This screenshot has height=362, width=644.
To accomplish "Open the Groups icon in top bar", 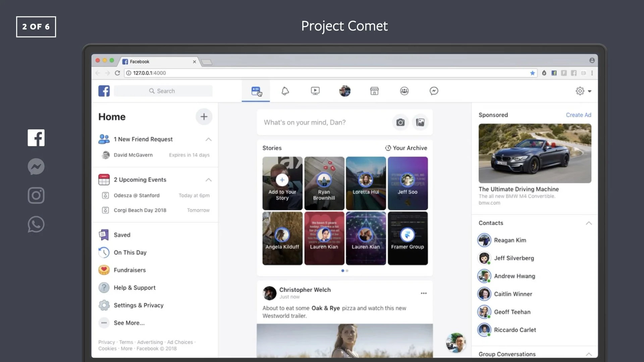I will click(x=404, y=91).
